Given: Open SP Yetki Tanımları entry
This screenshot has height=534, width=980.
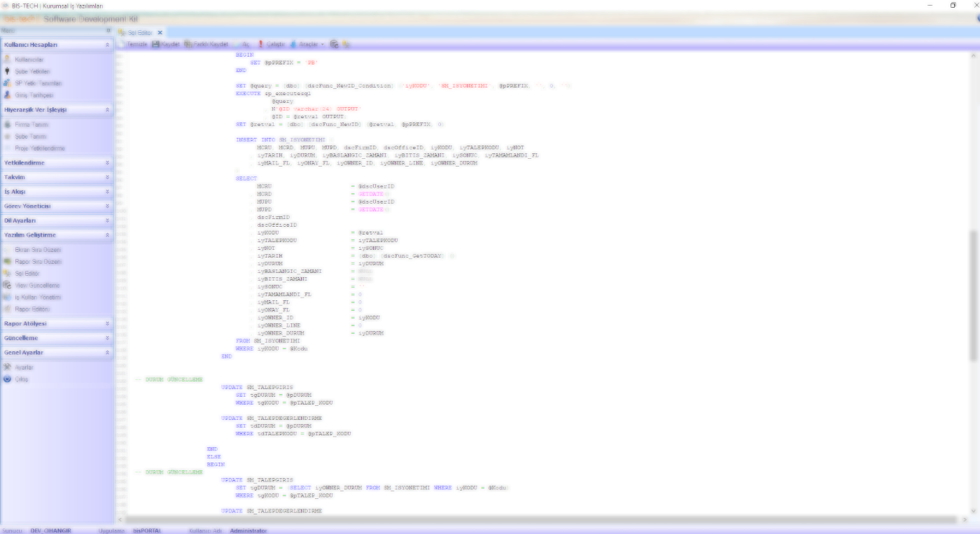Looking at the screenshot, I should pos(37,83).
